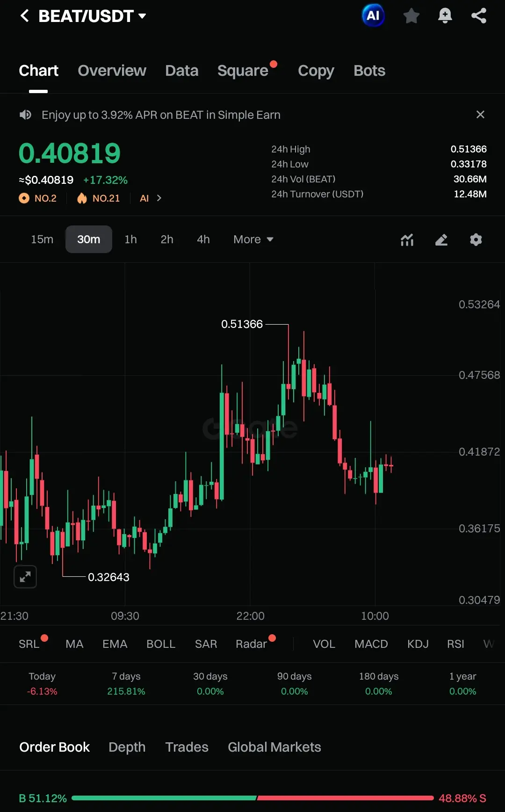Select the 30m timeframe

coord(89,239)
